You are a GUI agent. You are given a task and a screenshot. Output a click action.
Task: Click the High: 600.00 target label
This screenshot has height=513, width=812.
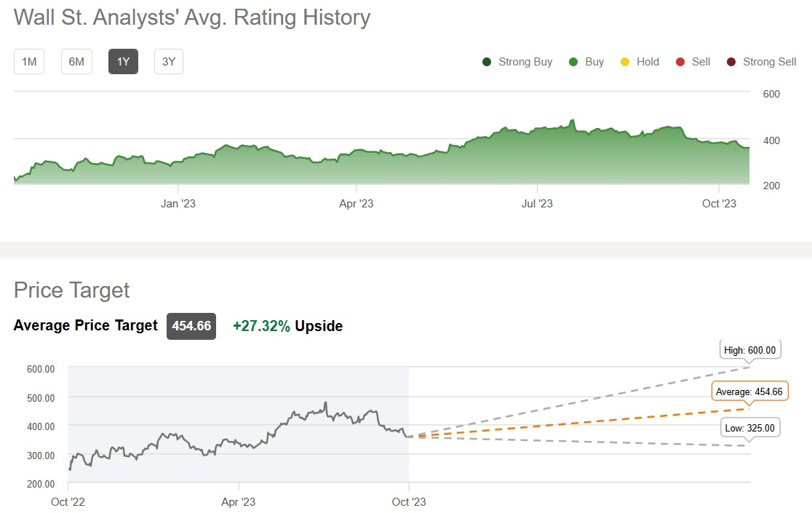[x=750, y=350]
